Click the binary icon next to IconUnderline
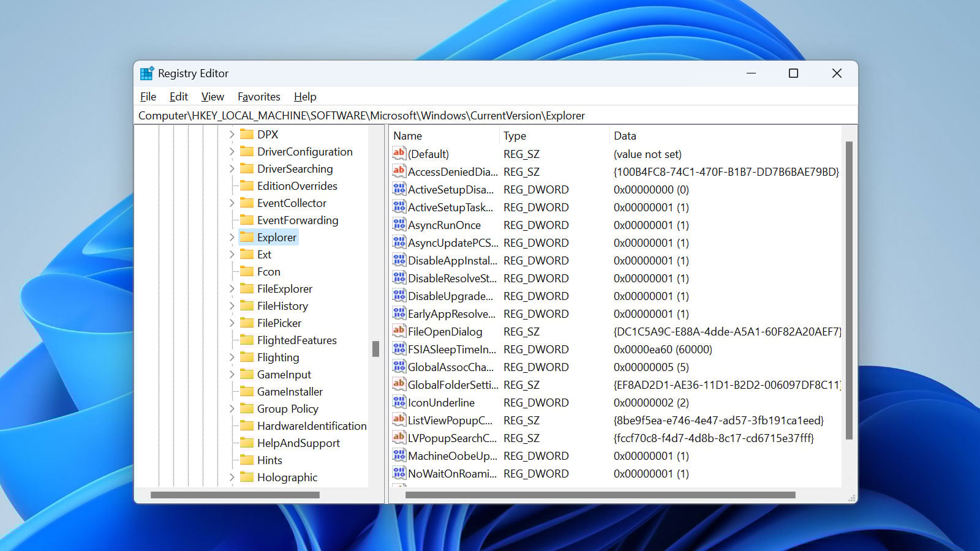The width and height of the screenshot is (980, 551). (399, 402)
